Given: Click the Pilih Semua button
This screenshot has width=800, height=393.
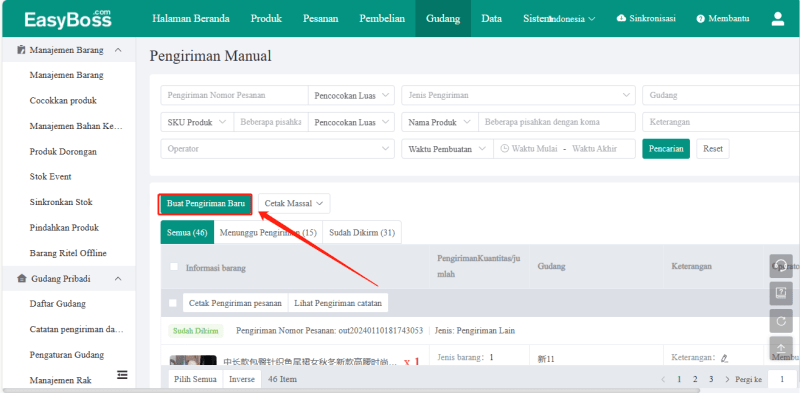Looking at the screenshot, I should (x=195, y=379).
